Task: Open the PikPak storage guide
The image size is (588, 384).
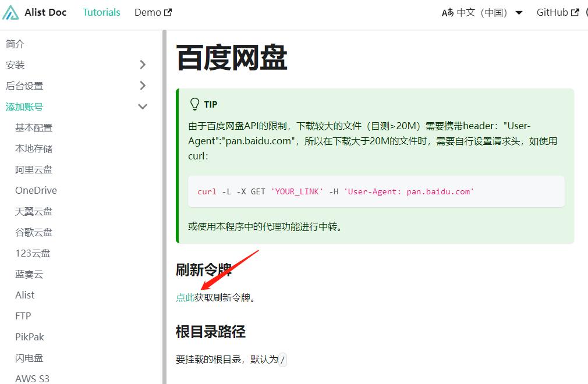Action: tap(29, 336)
